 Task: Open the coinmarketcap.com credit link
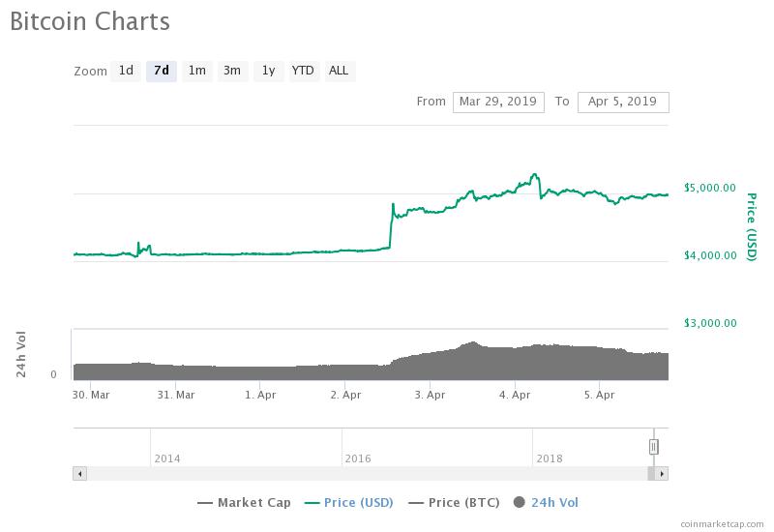click(720, 523)
